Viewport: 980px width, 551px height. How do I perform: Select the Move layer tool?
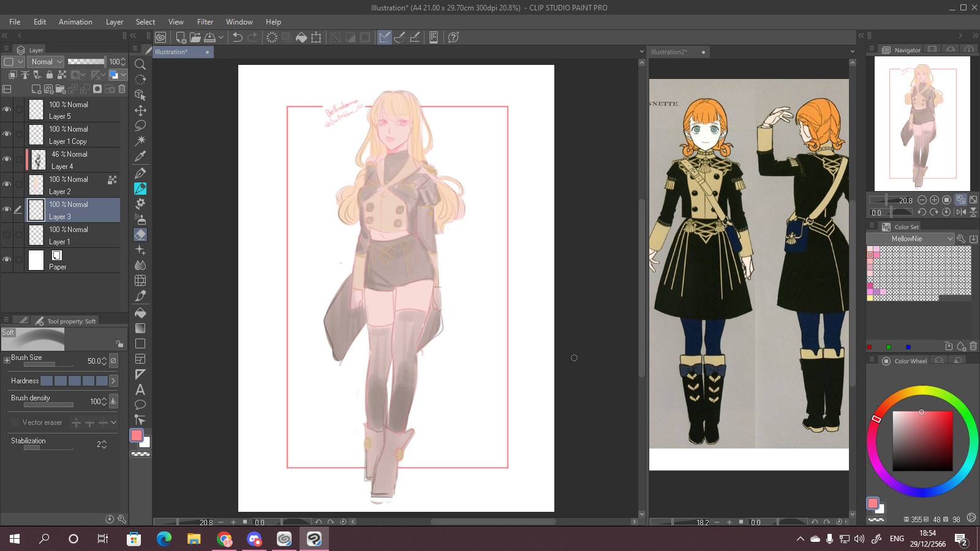pyautogui.click(x=140, y=110)
